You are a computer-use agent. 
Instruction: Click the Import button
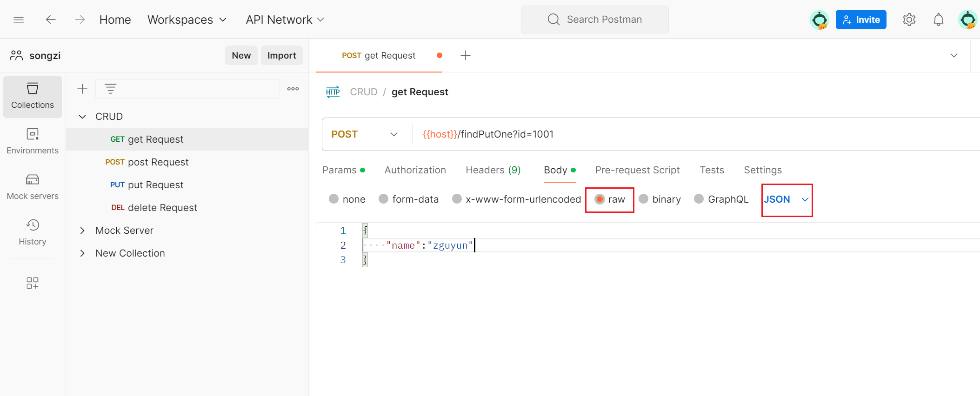tap(282, 55)
